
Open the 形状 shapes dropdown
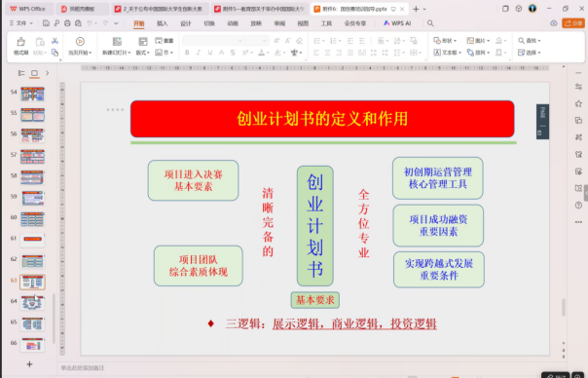445,41
